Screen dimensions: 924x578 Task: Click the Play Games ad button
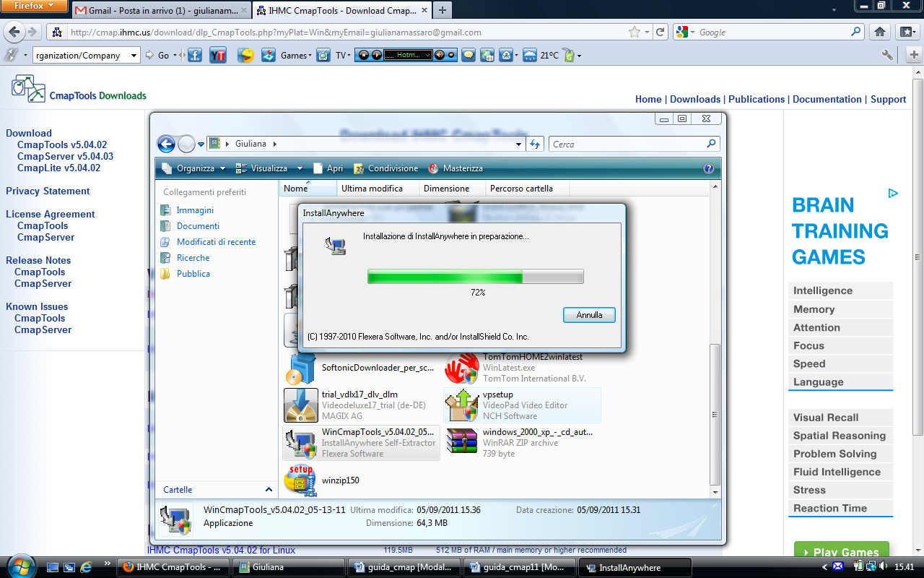842,552
